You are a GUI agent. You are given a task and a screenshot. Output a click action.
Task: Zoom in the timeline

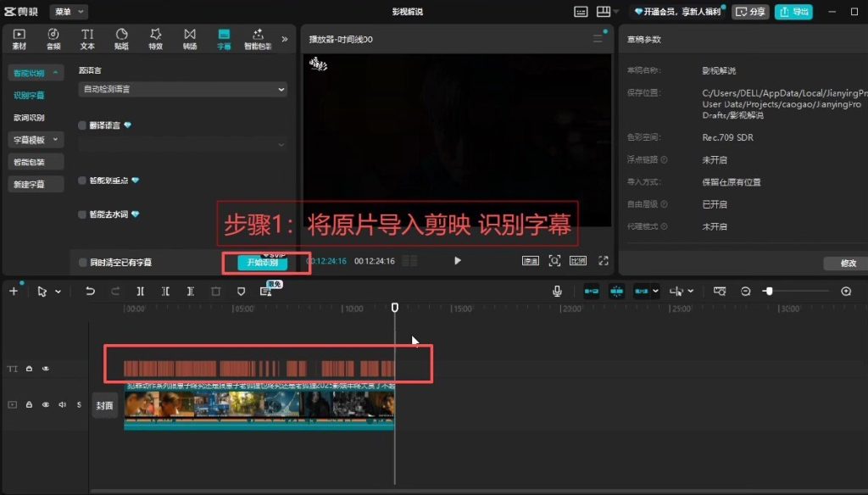click(x=846, y=292)
